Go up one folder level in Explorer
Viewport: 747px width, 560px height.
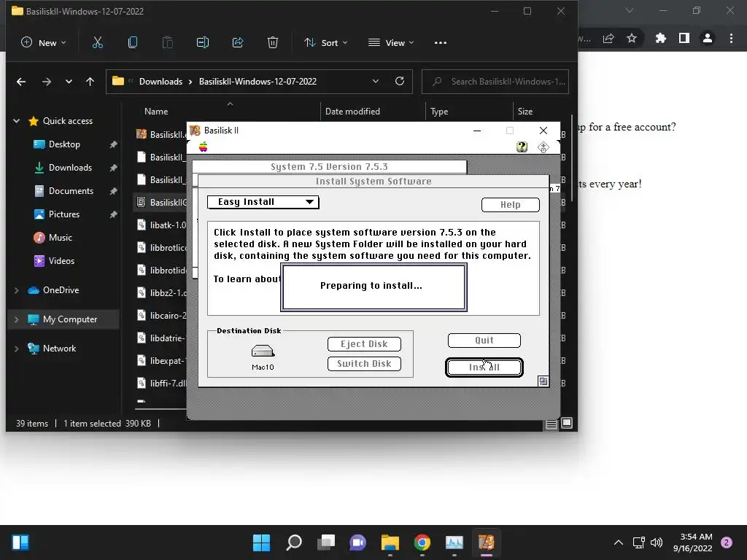coord(90,82)
